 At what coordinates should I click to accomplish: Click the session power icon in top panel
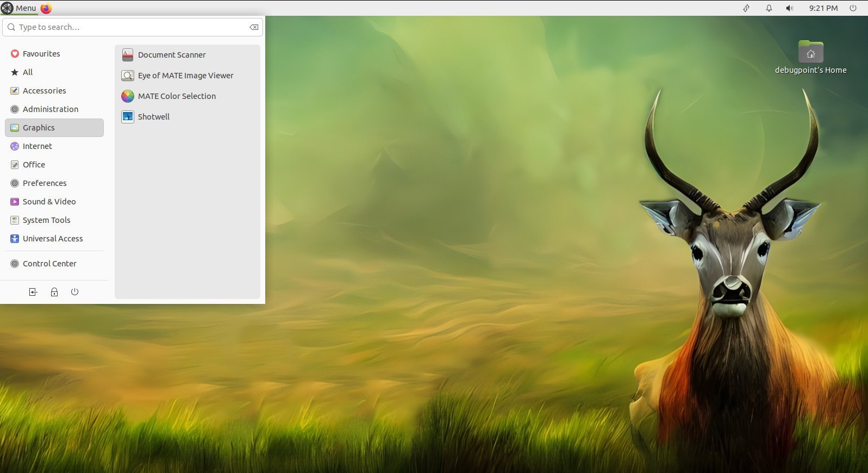coord(853,8)
